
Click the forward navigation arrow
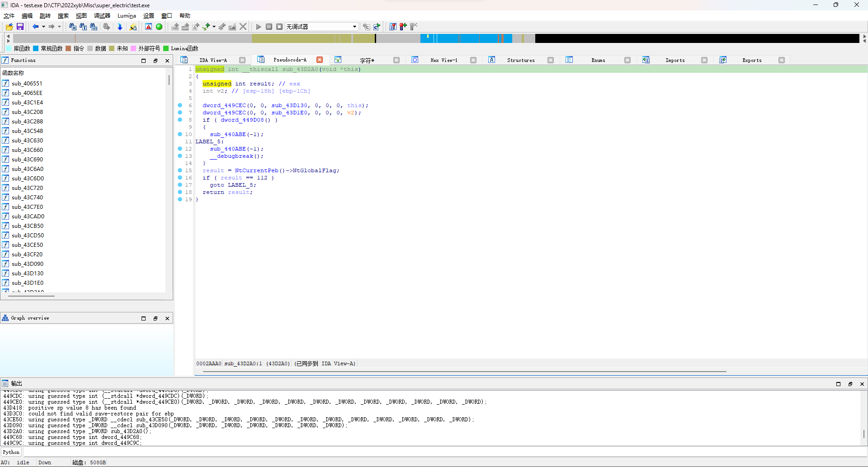(52, 27)
